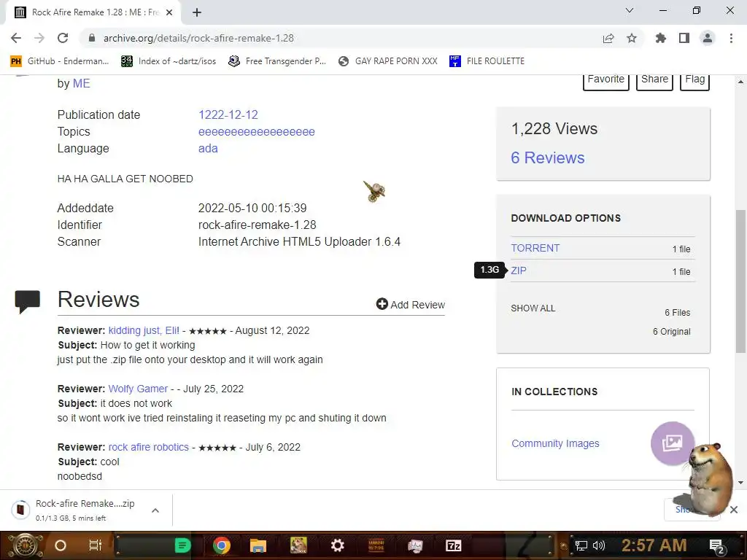The image size is (747, 560).
Task: Go back to the previous page
Action: click(x=16, y=38)
